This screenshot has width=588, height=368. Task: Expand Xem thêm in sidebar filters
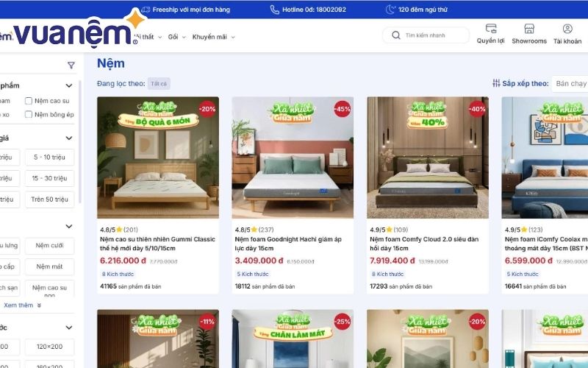(x=22, y=305)
